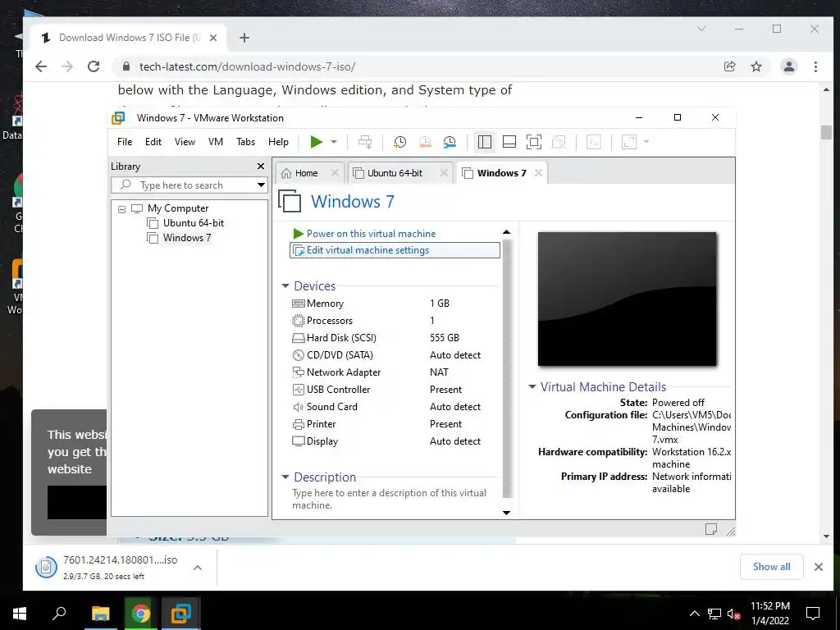Open the power options dropdown arrow
Viewport: 840px width, 630px height.
(x=334, y=142)
